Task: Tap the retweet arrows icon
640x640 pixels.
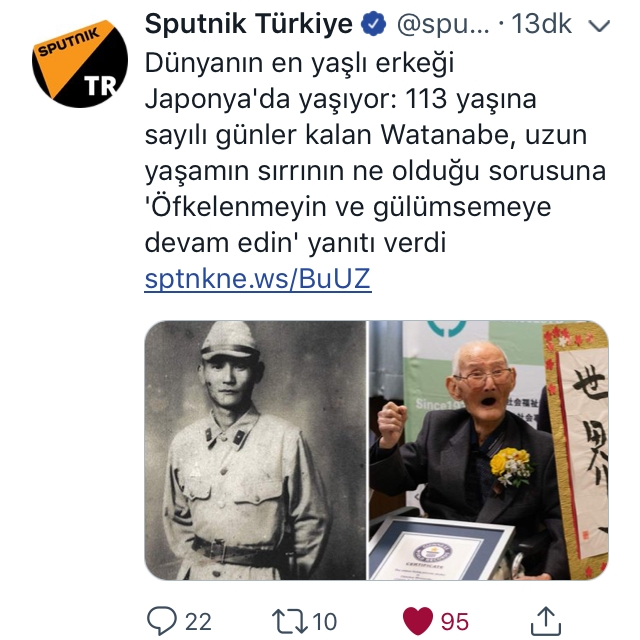Action: point(290,621)
